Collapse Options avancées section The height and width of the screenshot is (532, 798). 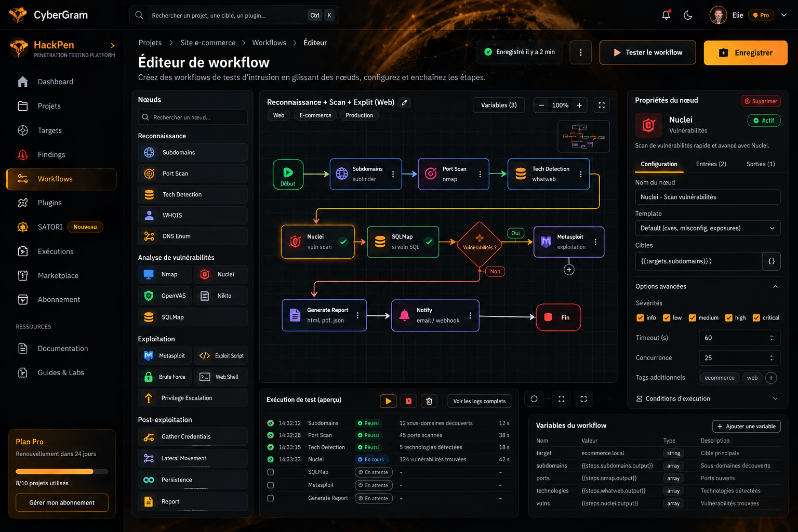coord(775,286)
